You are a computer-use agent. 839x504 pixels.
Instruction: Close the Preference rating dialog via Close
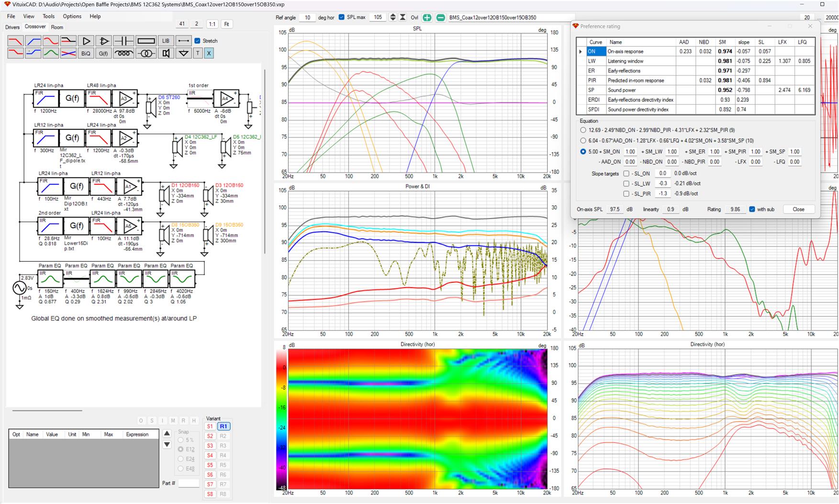pyautogui.click(x=798, y=209)
